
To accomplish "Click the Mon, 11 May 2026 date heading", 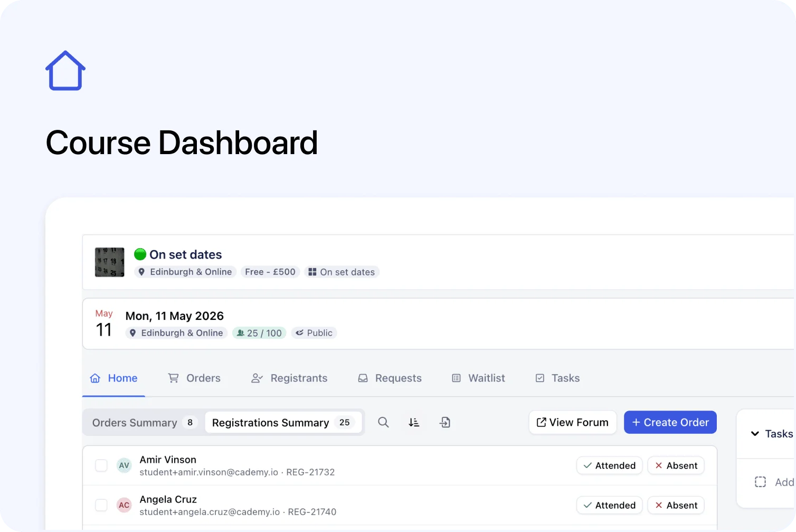I will pyautogui.click(x=175, y=316).
